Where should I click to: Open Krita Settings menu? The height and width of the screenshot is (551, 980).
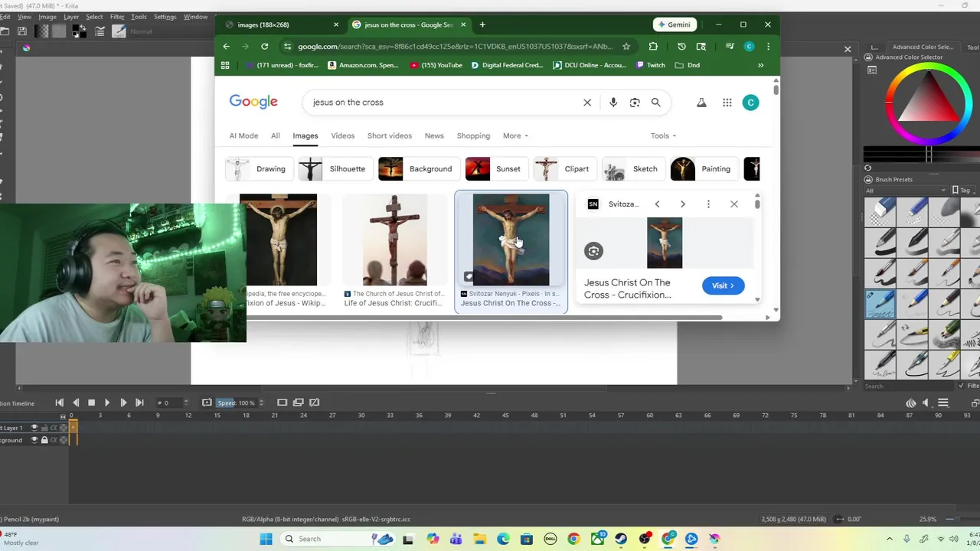coord(165,16)
